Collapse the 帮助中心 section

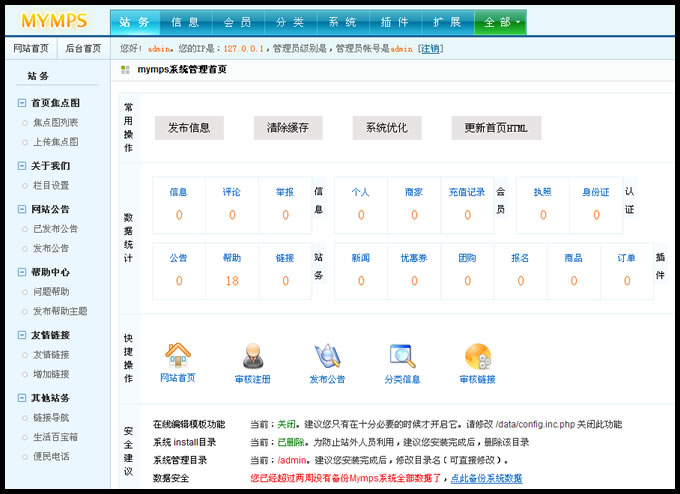(22, 272)
